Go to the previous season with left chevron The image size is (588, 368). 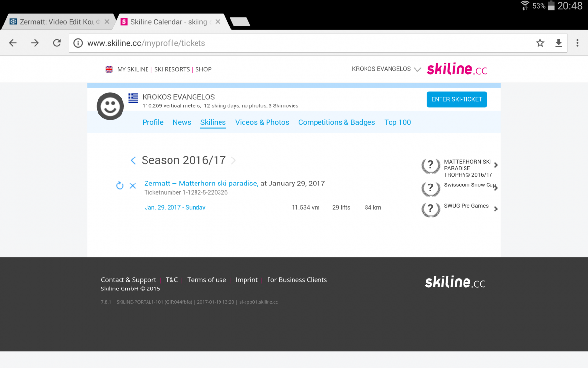tap(133, 160)
